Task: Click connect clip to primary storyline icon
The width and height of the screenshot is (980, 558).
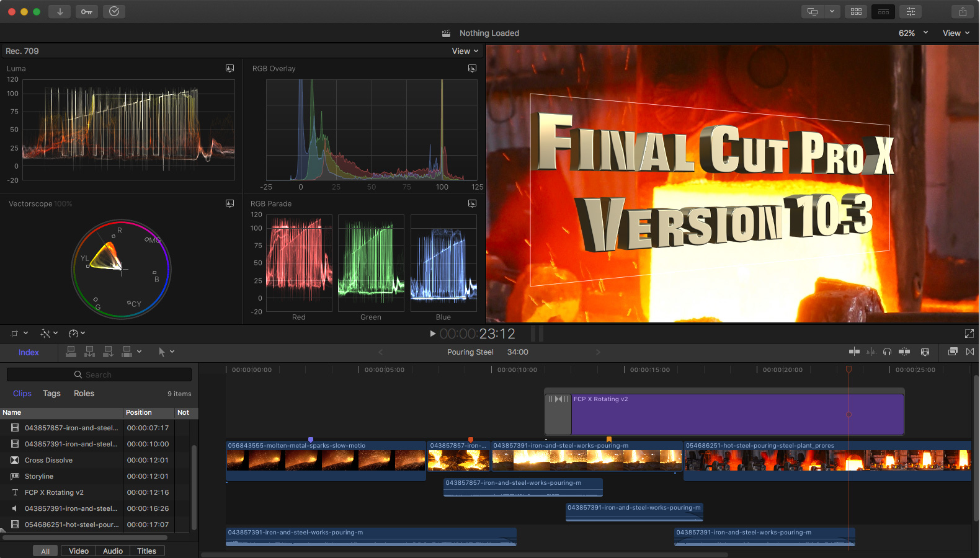Action: point(71,352)
